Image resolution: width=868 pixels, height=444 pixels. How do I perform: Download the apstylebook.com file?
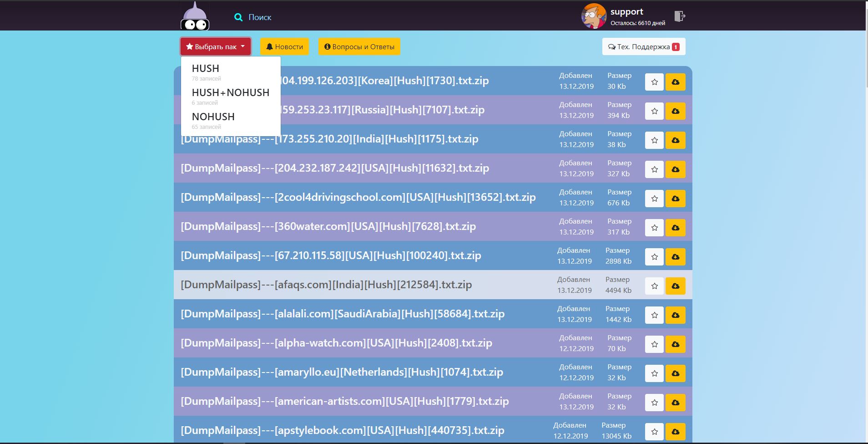pos(675,432)
